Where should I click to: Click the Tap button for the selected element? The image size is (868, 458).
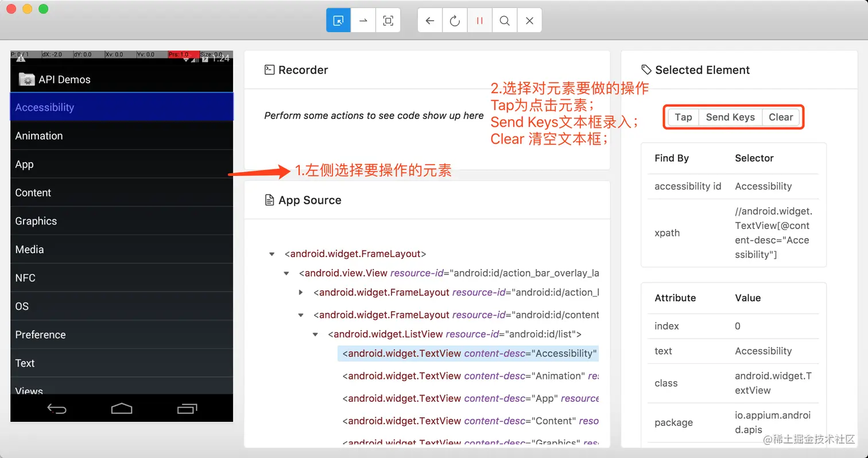pos(683,117)
